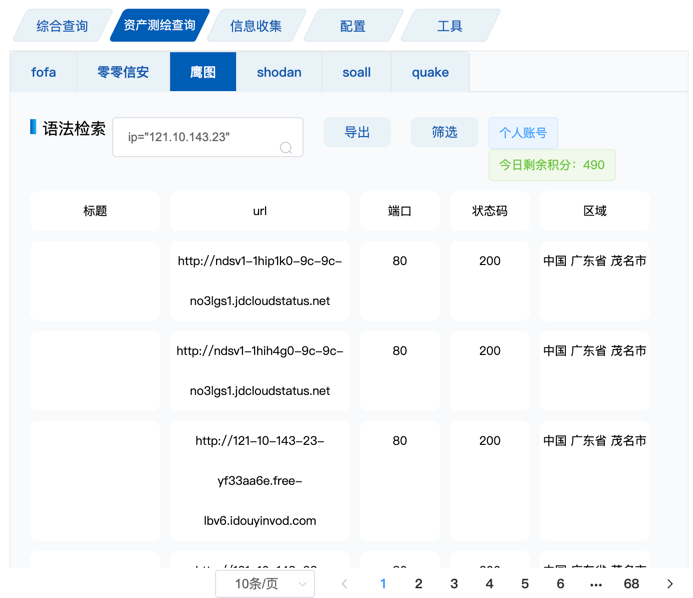The width and height of the screenshot is (693, 598).
Task: Switch to the fofa engine tab
Action: (43, 72)
